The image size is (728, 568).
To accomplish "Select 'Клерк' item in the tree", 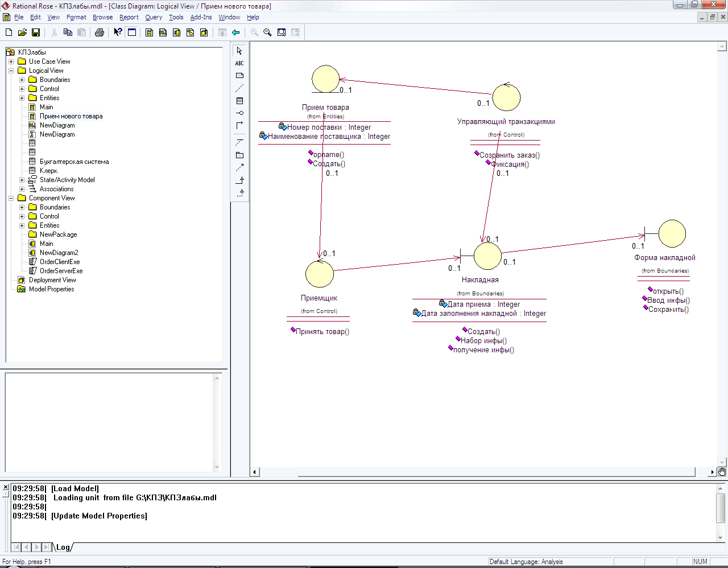I will pyautogui.click(x=48, y=171).
